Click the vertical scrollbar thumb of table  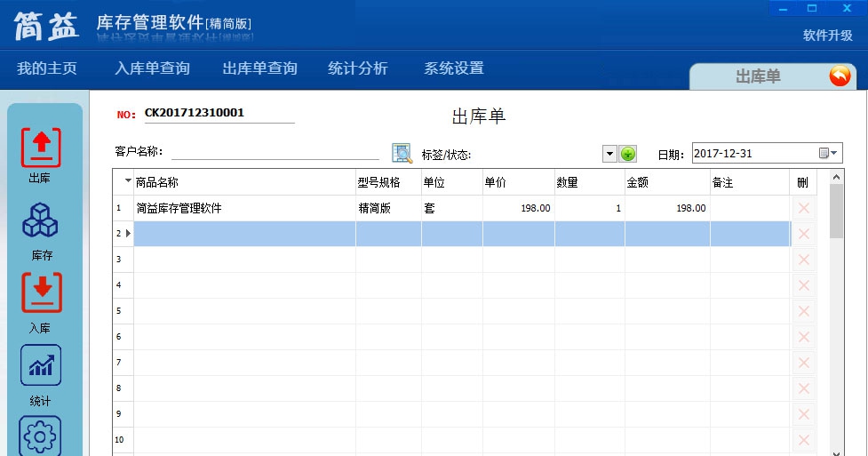point(836,211)
